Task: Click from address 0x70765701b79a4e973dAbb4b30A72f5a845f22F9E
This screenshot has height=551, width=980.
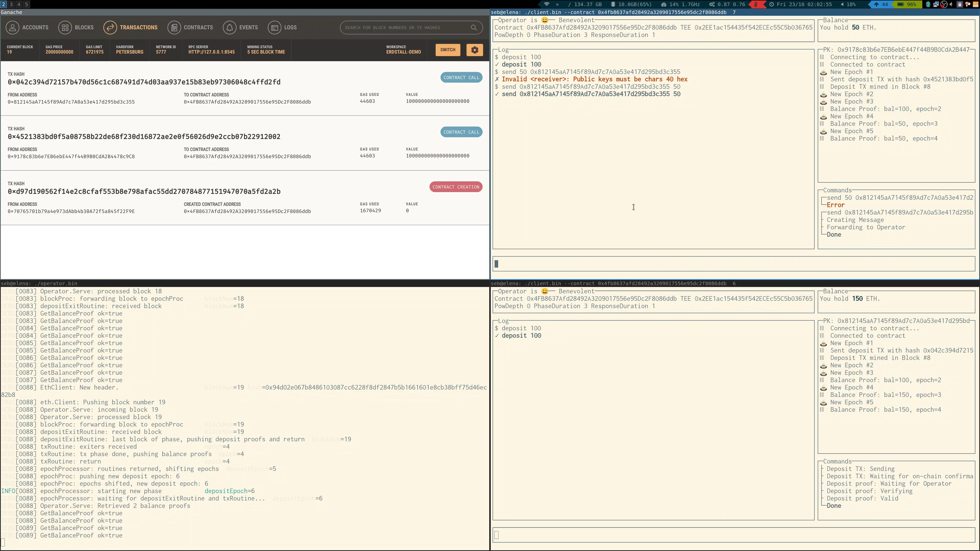Action: pyautogui.click(x=71, y=211)
